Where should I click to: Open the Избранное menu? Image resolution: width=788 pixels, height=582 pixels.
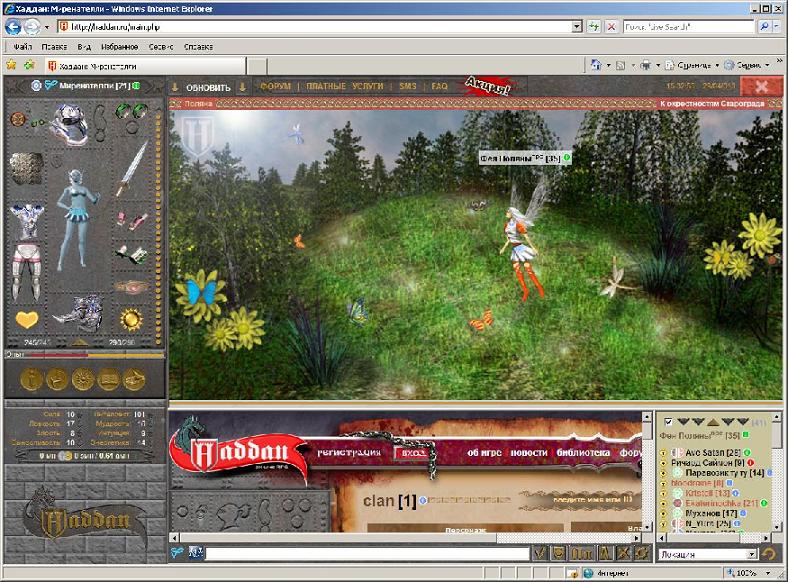[120, 47]
